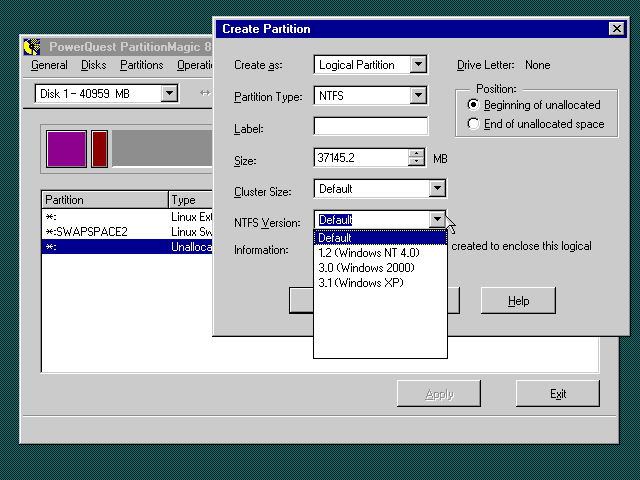Click the Disk 1 - 40959 MB text
Screen dimensions: 640x480
pos(84,94)
